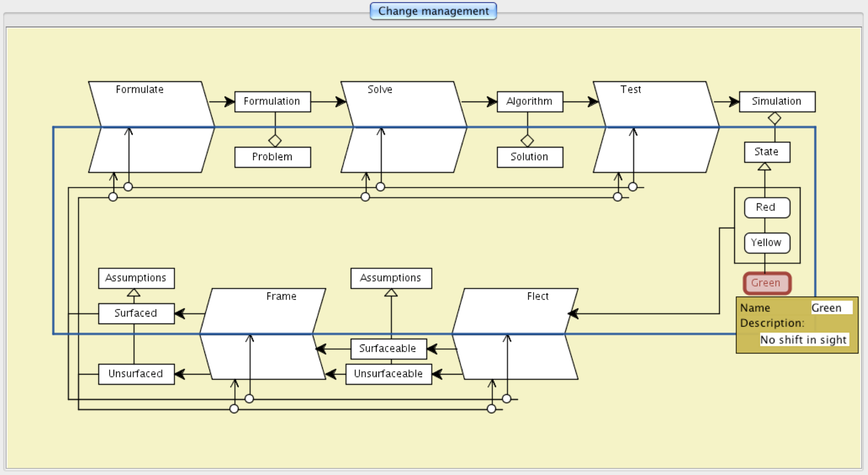
Task: Click aggregation diamond above Solution box
Action: coord(527,140)
